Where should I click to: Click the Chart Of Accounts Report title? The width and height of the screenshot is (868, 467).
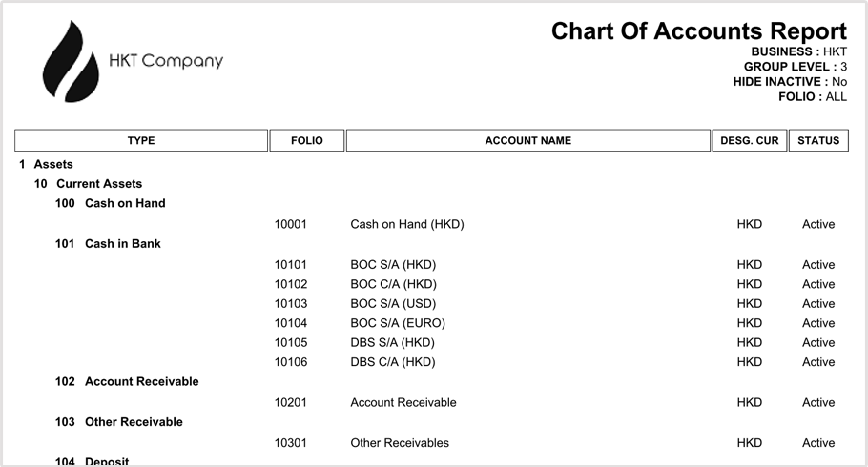pos(699,31)
